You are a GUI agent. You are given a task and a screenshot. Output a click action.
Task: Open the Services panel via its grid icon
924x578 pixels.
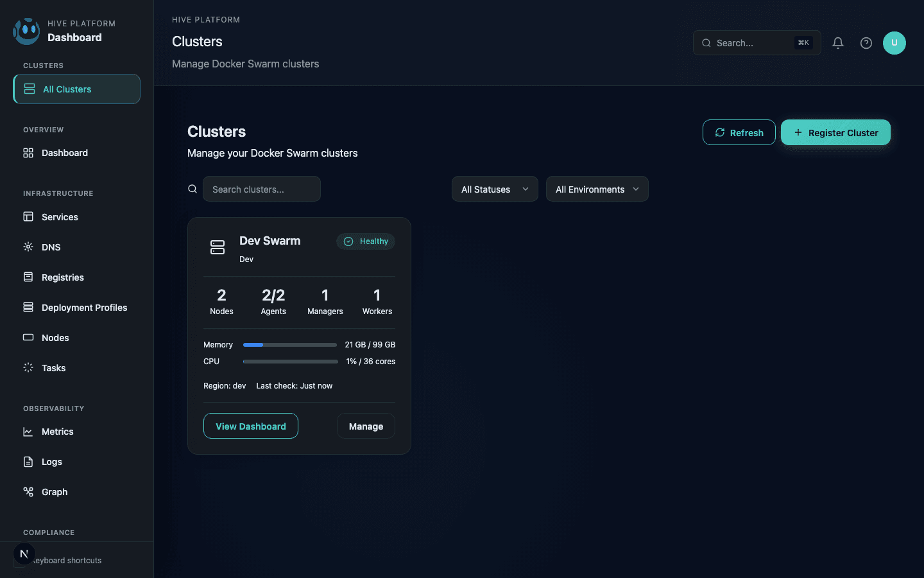coord(28,217)
